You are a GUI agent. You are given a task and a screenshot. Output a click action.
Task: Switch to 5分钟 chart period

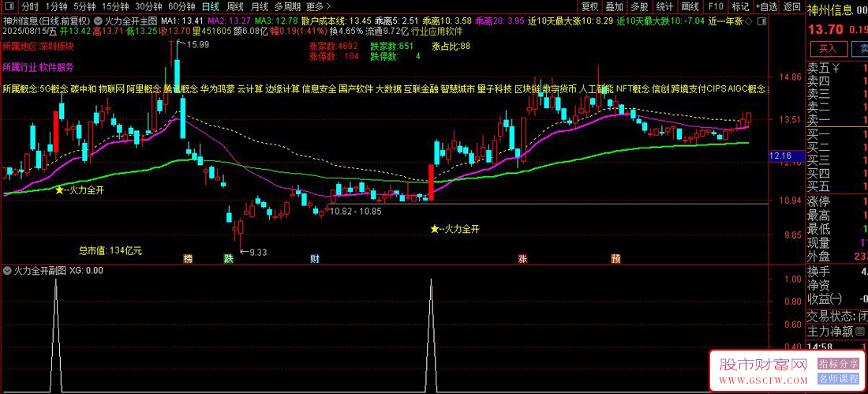[84, 6]
